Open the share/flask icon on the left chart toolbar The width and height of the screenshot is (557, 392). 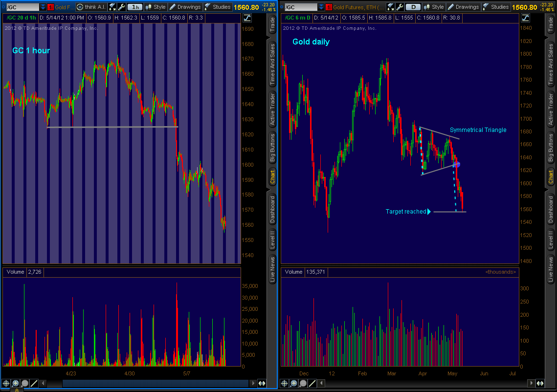coord(112,7)
